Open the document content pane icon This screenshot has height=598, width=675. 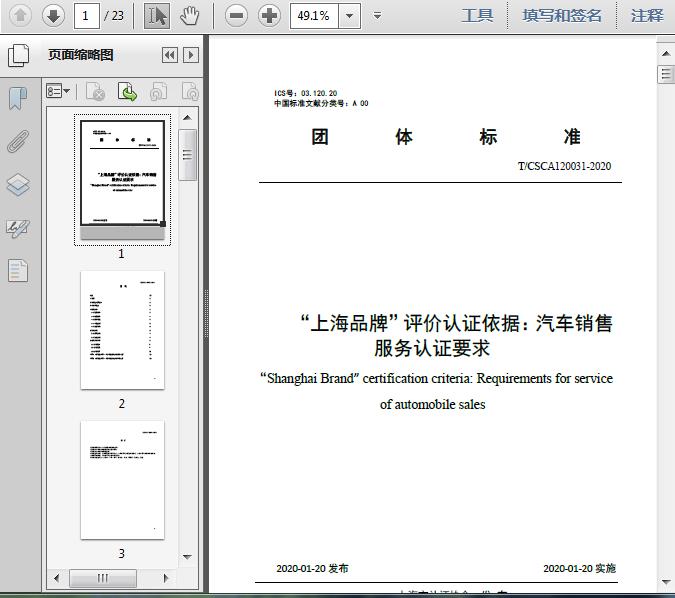[18, 270]
